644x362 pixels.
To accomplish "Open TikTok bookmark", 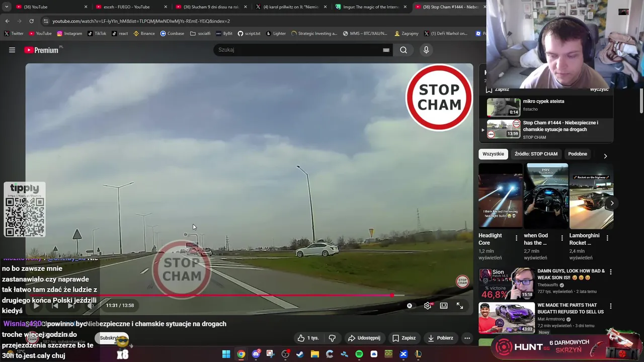I will point(97,34).
